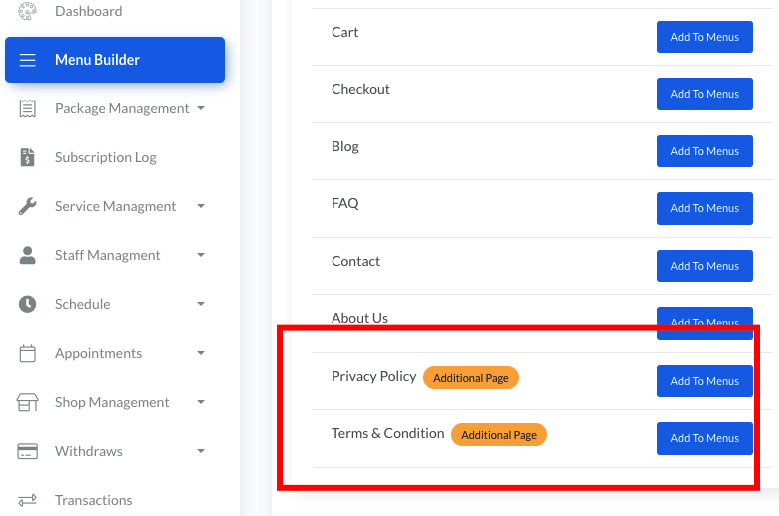Click the Package Management receipt icon
Viewport: 779px width, 516px height.
28,108
